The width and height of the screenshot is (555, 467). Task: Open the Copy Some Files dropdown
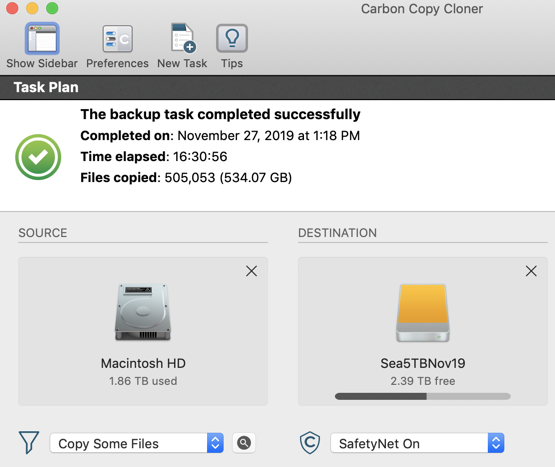coord(137,443)
